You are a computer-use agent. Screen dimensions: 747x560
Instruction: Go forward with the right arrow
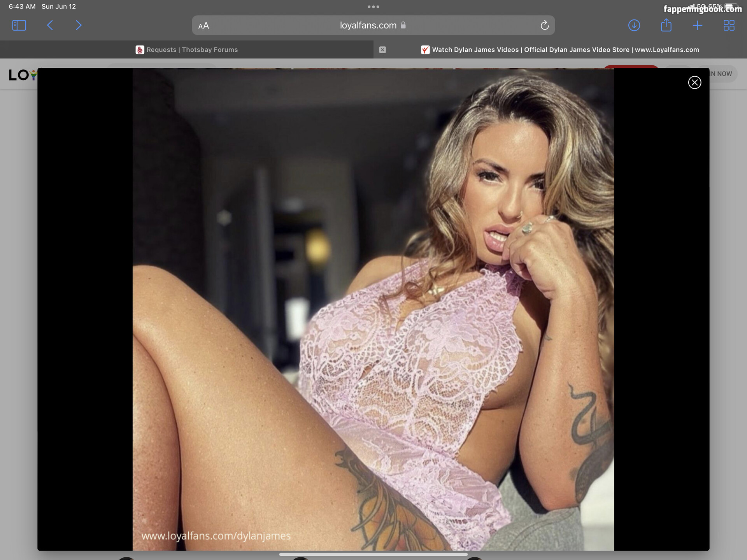click(78, 26)
